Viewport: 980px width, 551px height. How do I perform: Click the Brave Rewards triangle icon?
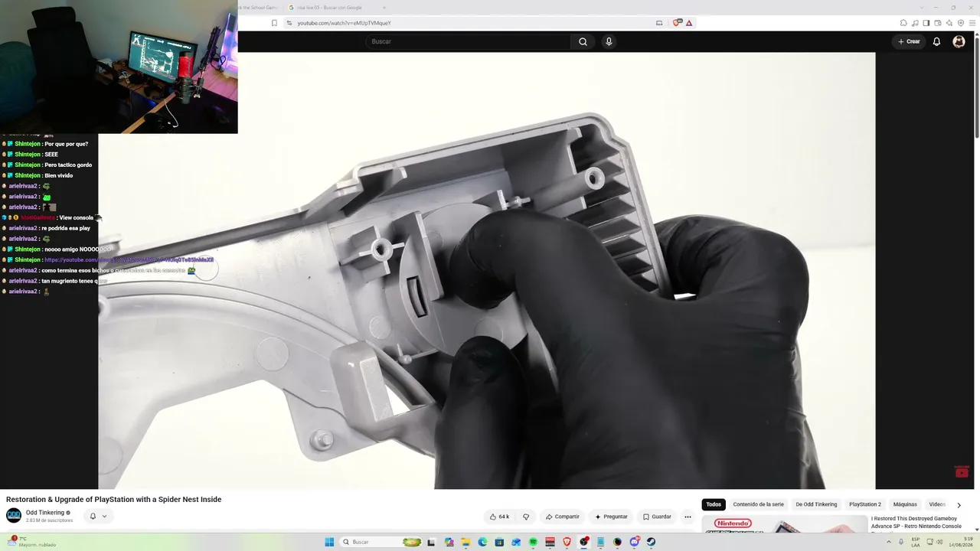click(x=689, y=23)
